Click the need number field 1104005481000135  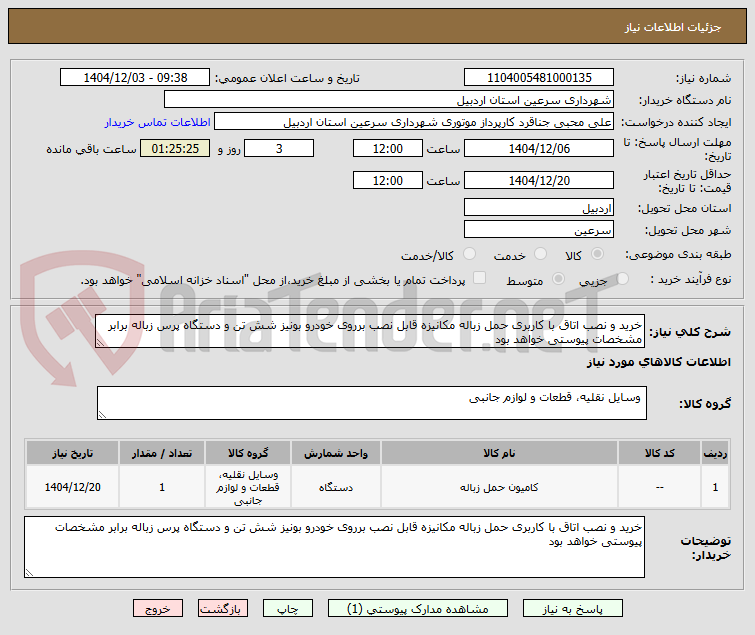pos(539,77)
